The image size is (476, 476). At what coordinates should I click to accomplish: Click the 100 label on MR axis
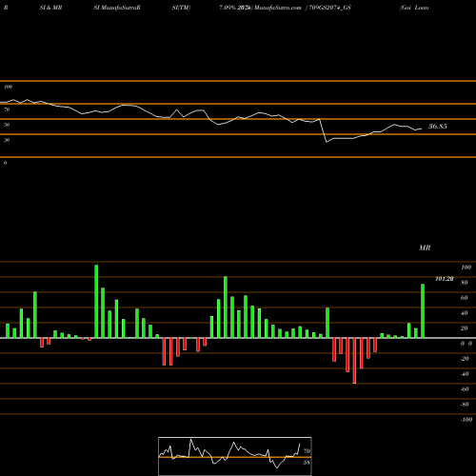(466, 268)
